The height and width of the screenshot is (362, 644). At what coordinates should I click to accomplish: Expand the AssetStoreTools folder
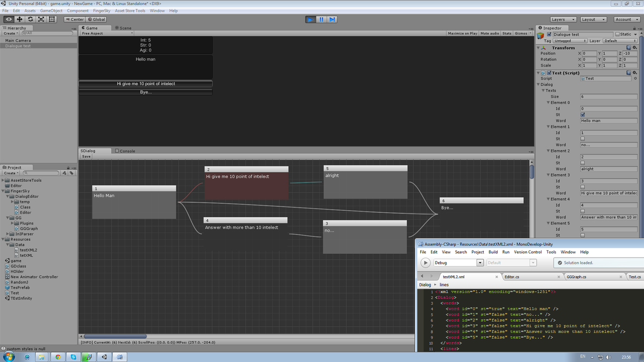pos(3,180)
